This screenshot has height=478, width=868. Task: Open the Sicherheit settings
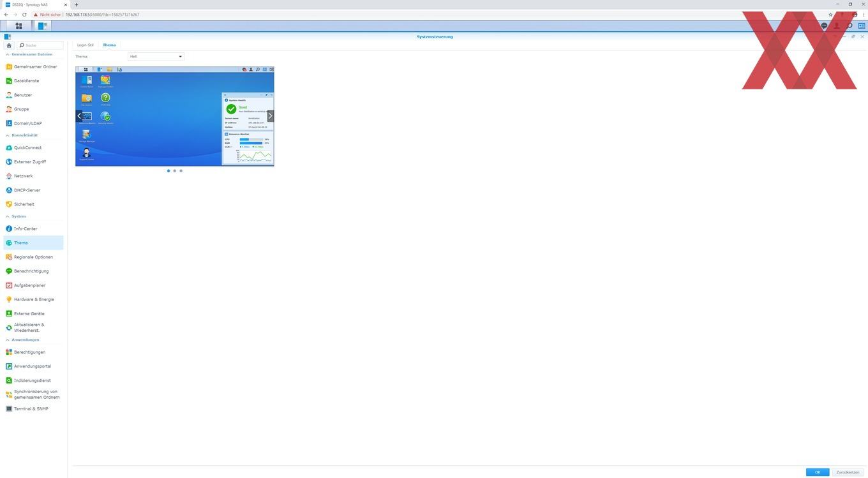(x=33, y=204)
